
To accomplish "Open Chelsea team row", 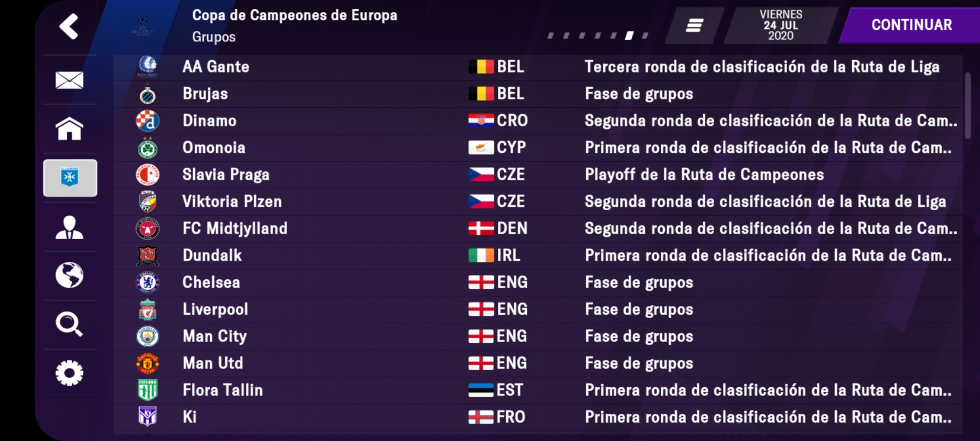I will 538,283.
